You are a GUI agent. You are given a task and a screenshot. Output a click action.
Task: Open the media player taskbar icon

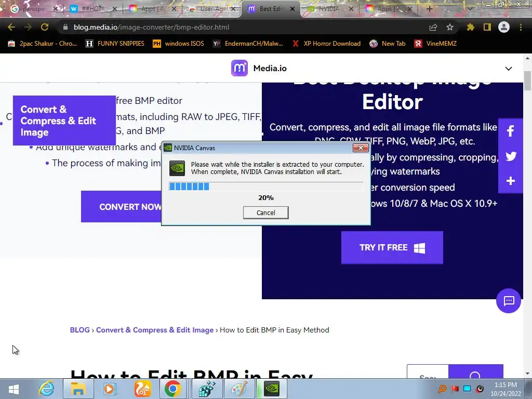pyautogui.click(x=109, y=389)
